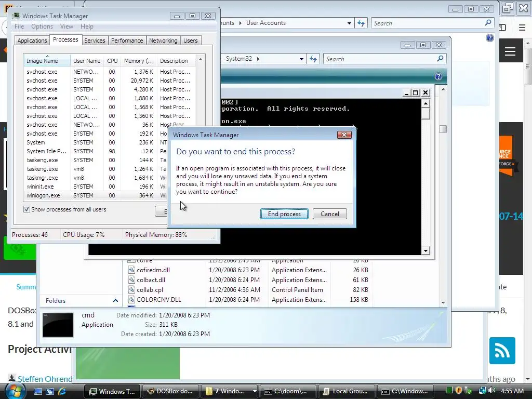
Task: Select the winlogon.exe process row
Action: (x=95, y=195)
